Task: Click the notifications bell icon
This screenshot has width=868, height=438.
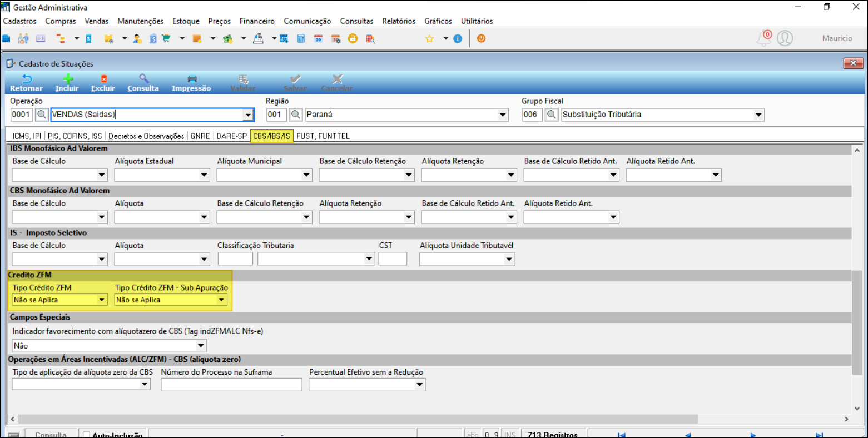Action: [765, 38]
